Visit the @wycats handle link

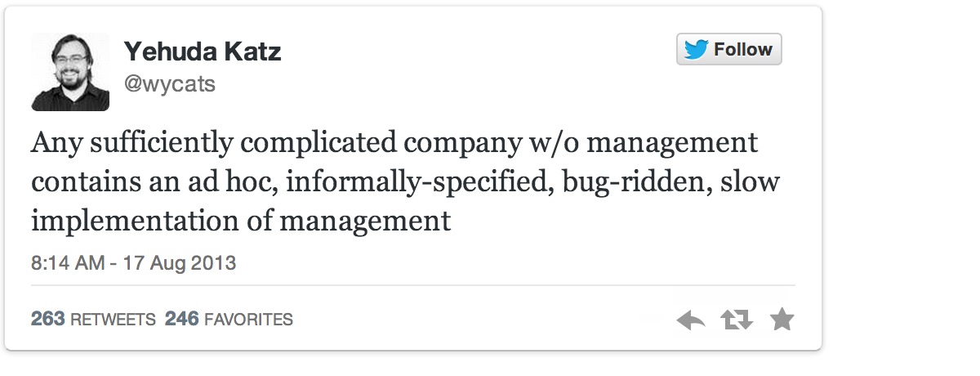(170, 84)
